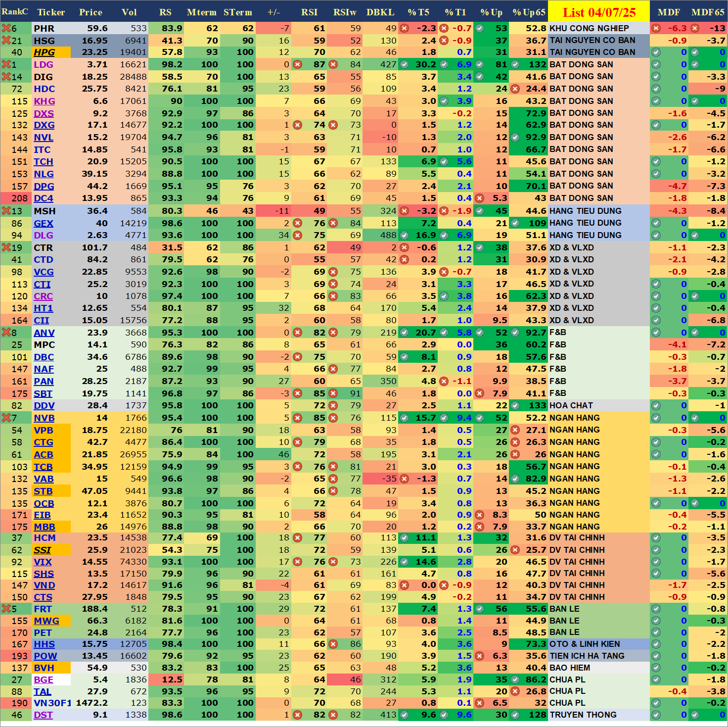Click the red X icon beside rank 8 in ANV row
The image size is (728, 727).
(6, 333)
